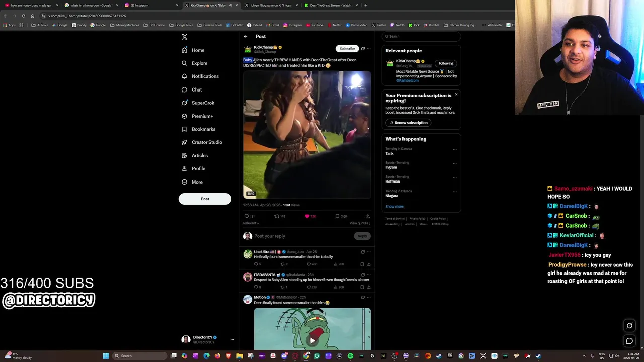Viewport: 644px width, 362px height.
Task: Open Home in the X sidebar
Action: click(x=193, y=50)
